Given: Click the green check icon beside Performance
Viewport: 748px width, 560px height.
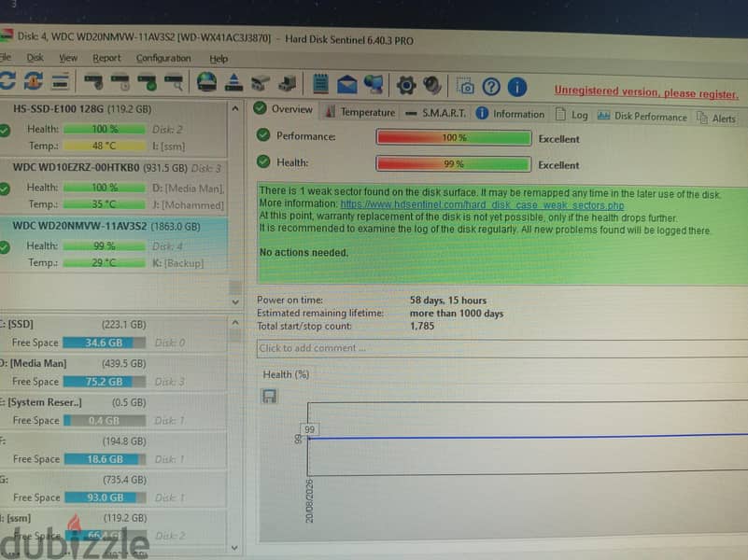Looking at the screenshot, I should [262, 135].
